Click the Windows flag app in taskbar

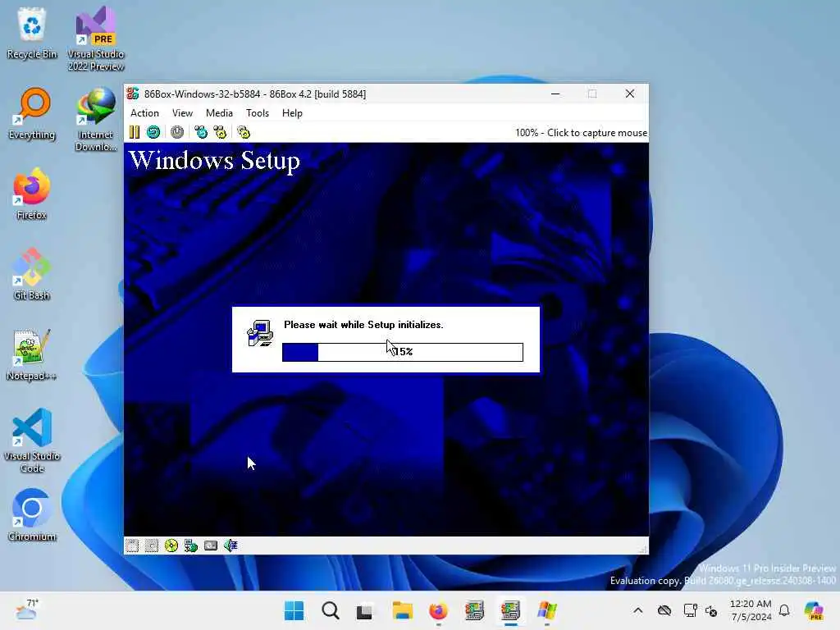click(547, 610)
